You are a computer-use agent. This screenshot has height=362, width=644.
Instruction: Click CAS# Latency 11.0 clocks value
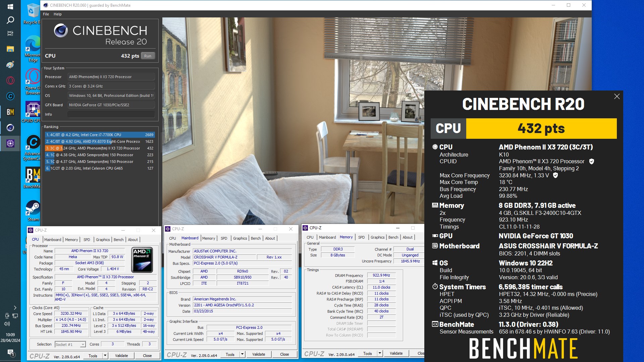pos(381,287)
